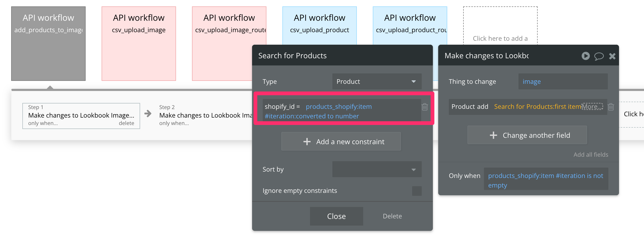Remove the Product add field via trash icon
The image size is (644, 241).
click(x=611, y=107)
